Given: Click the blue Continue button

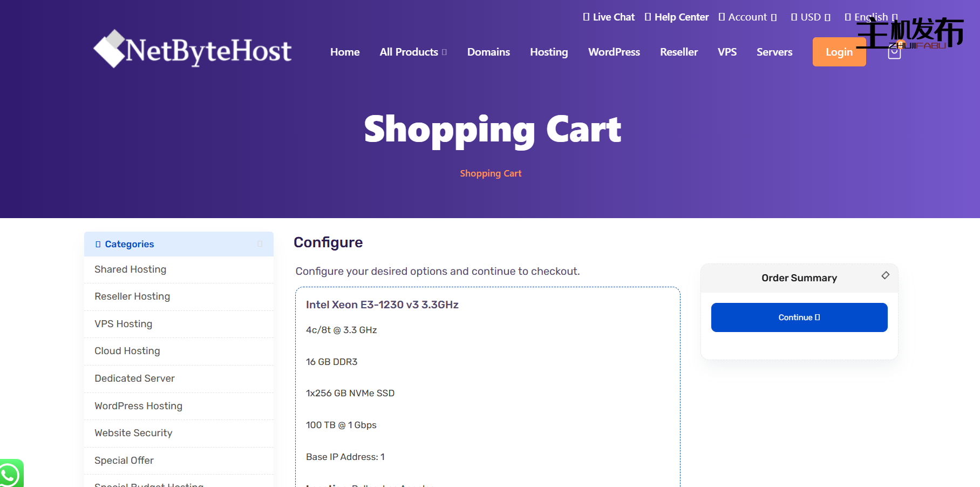Looking at the screenshot, I should coord(799,317).
